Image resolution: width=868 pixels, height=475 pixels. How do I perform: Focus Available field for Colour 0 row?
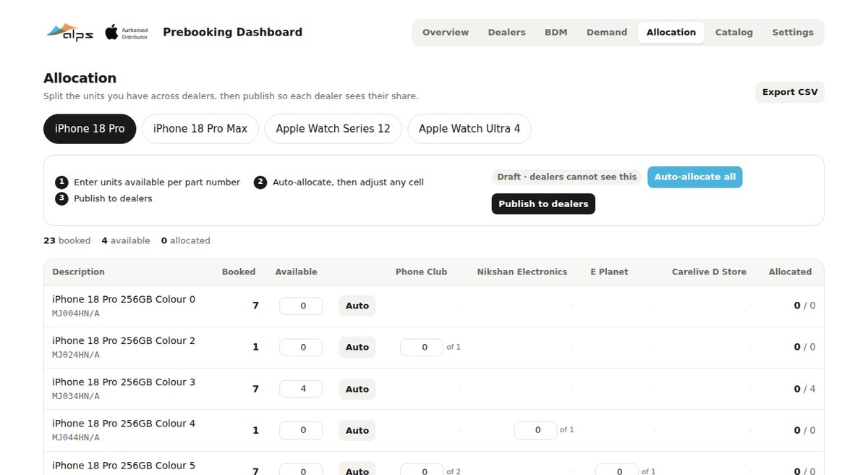301,306
